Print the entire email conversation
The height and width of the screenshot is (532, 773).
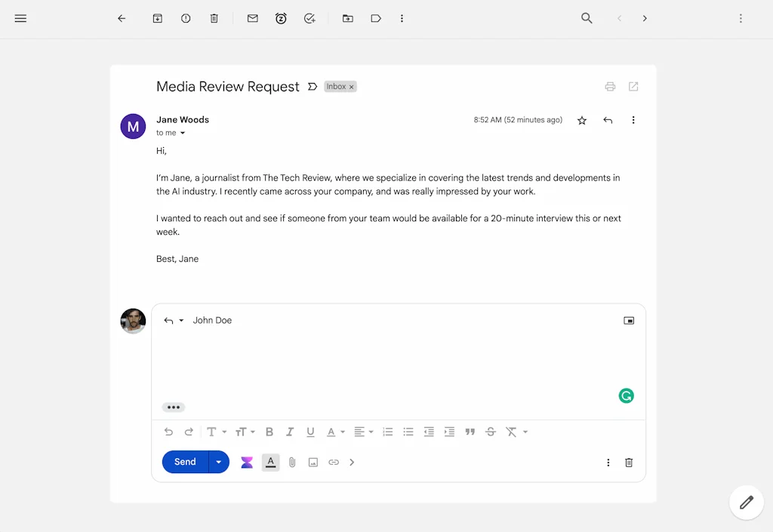pos(610,87)
